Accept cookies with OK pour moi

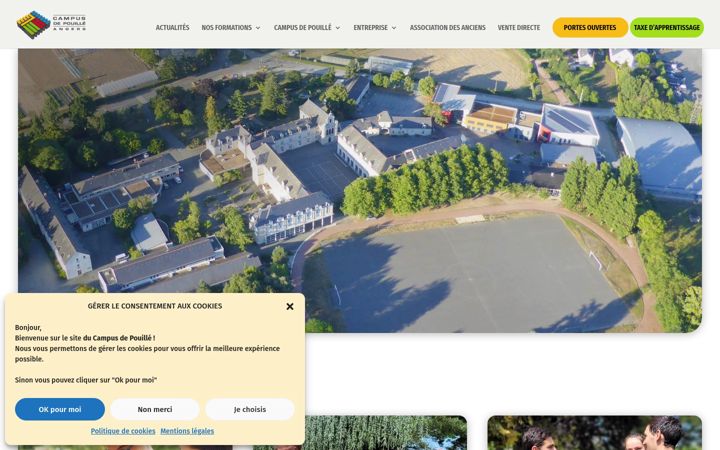pyautogui.click(x=60, y=409)
